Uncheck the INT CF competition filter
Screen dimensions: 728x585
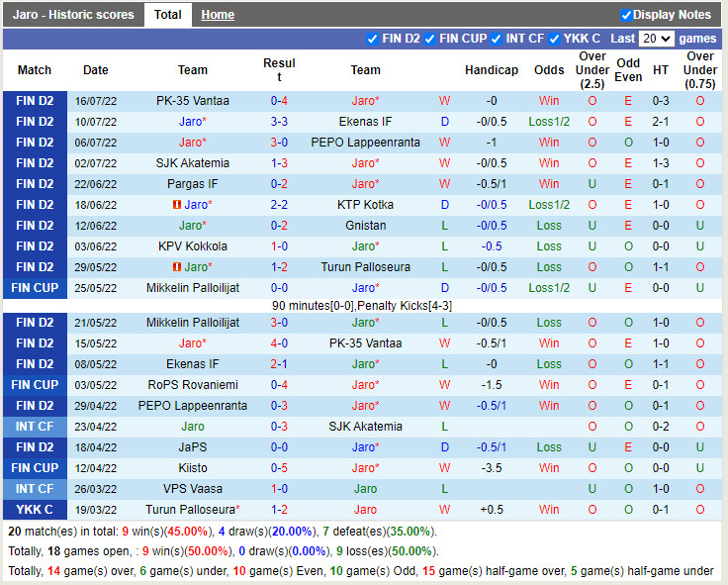(x=498, y=39)
